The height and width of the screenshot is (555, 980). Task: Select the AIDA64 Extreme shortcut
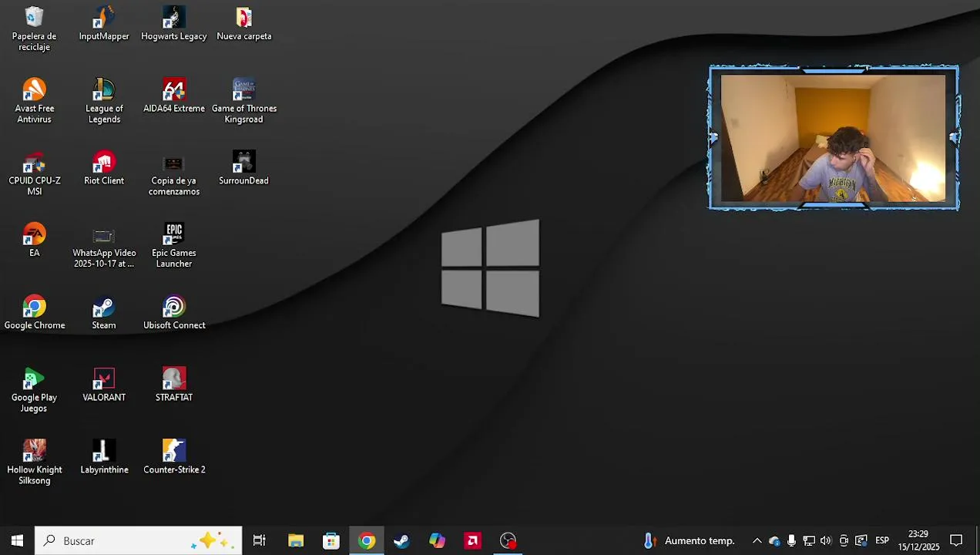(174, 96)
